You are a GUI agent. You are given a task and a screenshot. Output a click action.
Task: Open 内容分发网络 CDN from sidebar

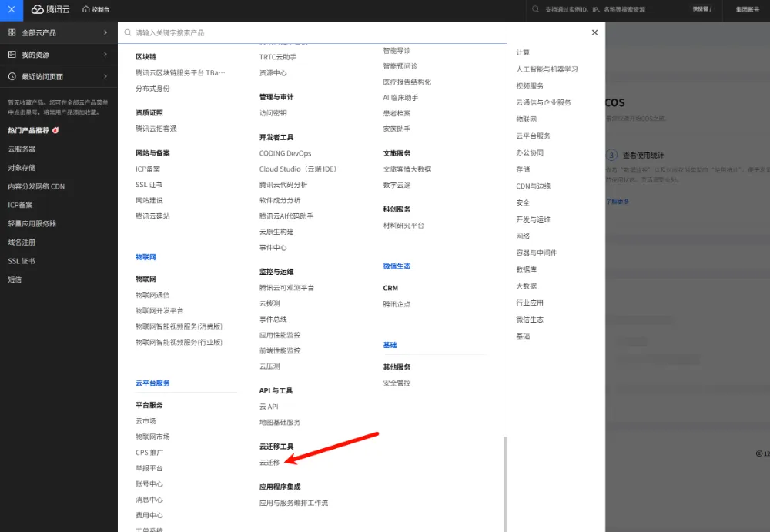pyautogui.click(x=36, y=186)
